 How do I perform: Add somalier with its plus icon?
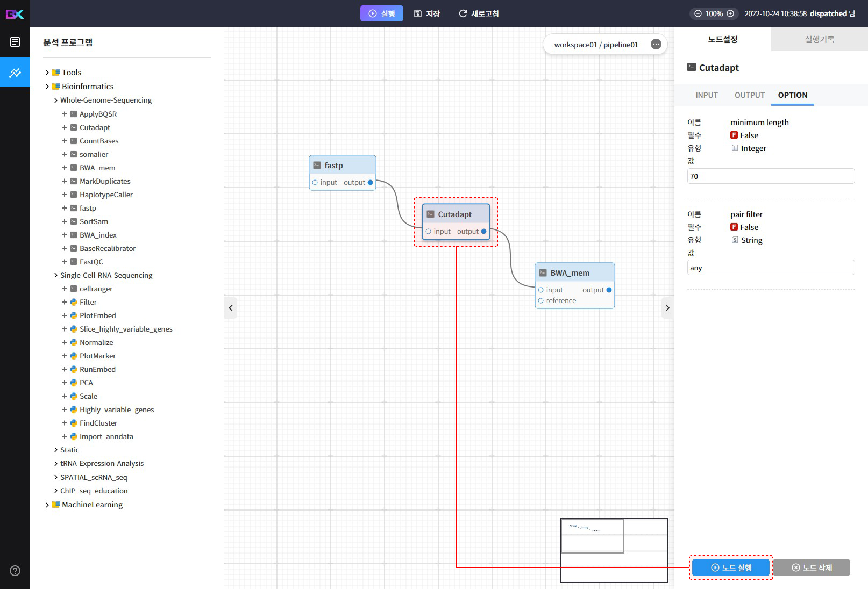[65, 154]
